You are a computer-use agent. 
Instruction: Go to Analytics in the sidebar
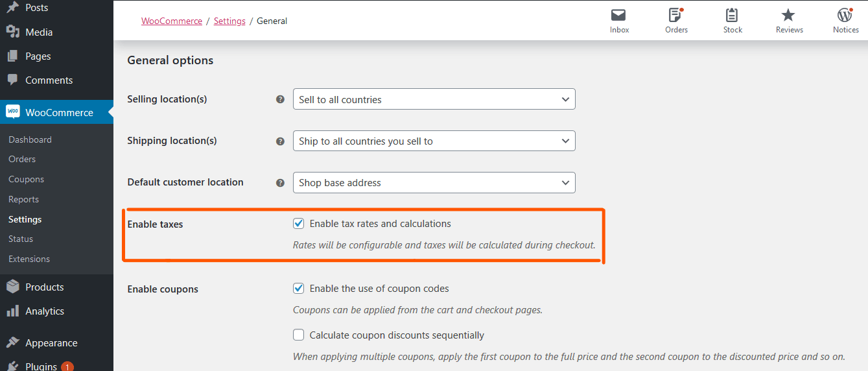(x=44, y=311)
